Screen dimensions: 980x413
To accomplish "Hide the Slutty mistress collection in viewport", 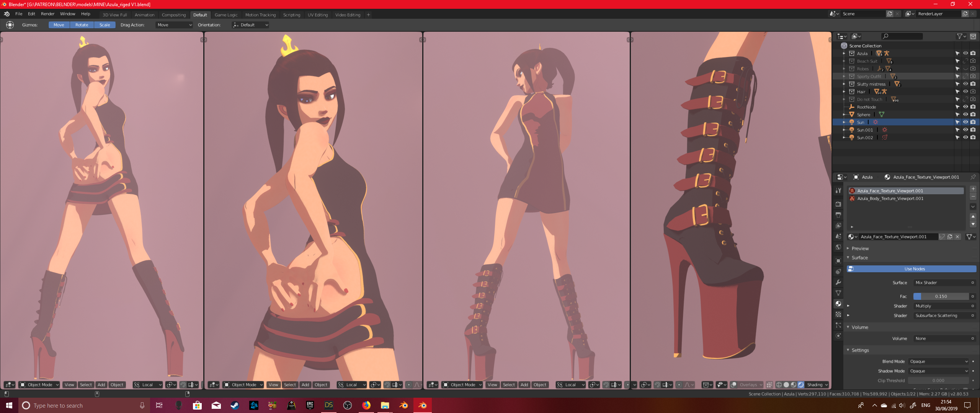I will pyautogui.click(x=965, y=84).
